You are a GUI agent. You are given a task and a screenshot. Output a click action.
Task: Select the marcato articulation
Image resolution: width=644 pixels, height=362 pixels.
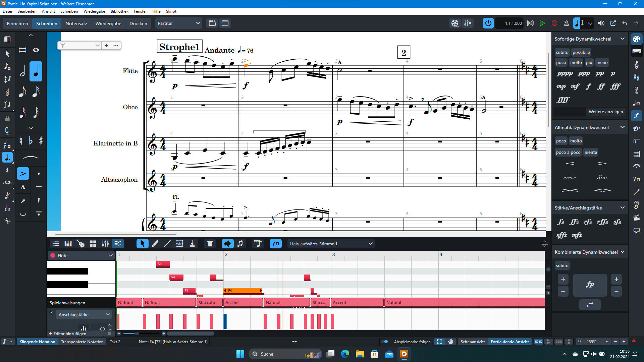point(23,187)
